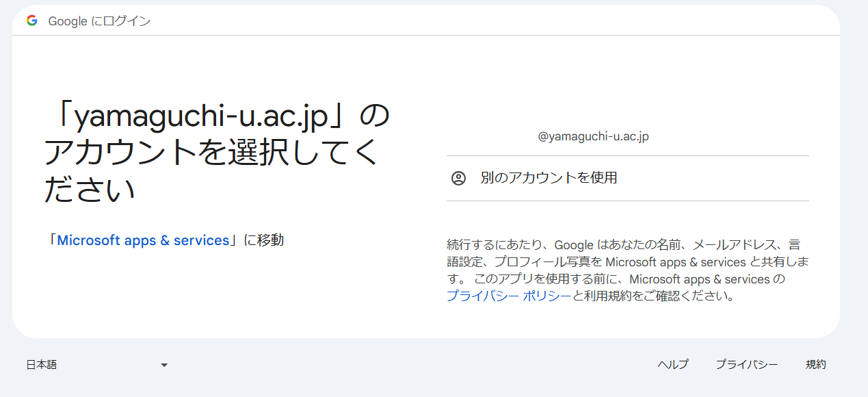This screenshot has width=868, height=397.
Task: Click the heading 「yamaguchi-u.ac.jp」のアカウントを選択してください
Action: coord(216,153)
